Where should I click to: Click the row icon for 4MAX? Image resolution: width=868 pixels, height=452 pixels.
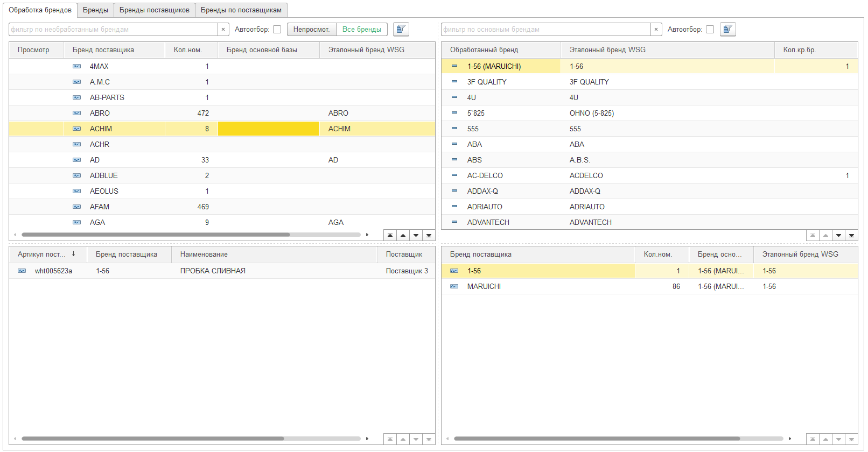pyautogui.click(x=77, y=66)
